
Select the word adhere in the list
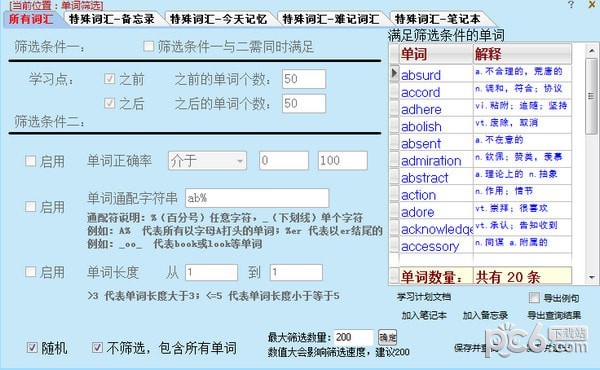(x=436, y=108)
